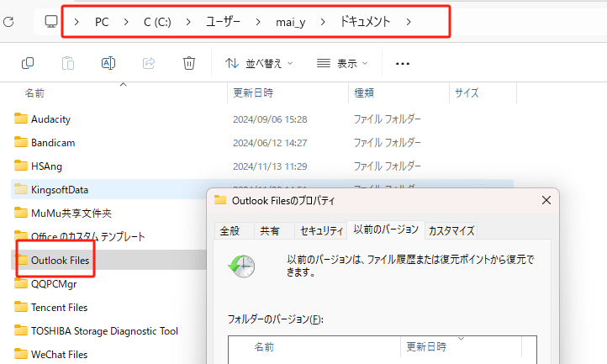The width and height of the screenshot is (607, 364).
Task: Select the KingsoftData folder name
Action: pos(60,190)
